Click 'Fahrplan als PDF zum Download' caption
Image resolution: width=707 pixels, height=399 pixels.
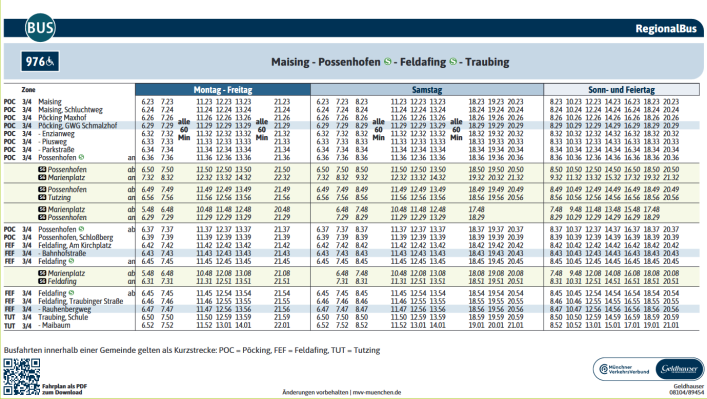click(64, 390)
